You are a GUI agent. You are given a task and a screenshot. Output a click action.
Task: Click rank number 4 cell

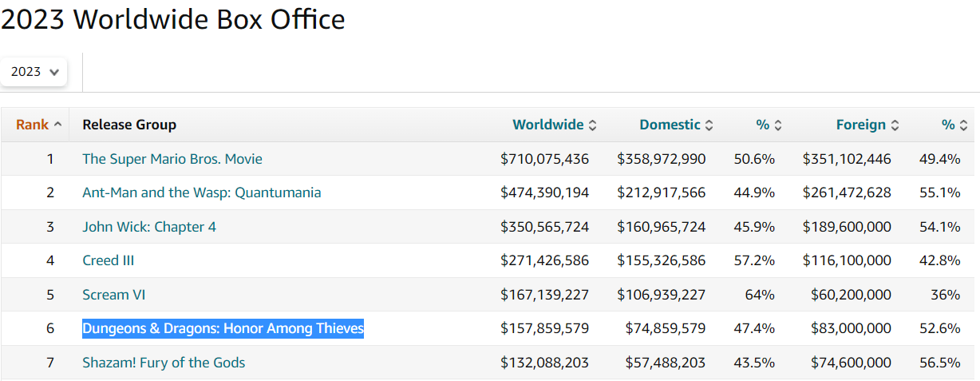[50, 260]
